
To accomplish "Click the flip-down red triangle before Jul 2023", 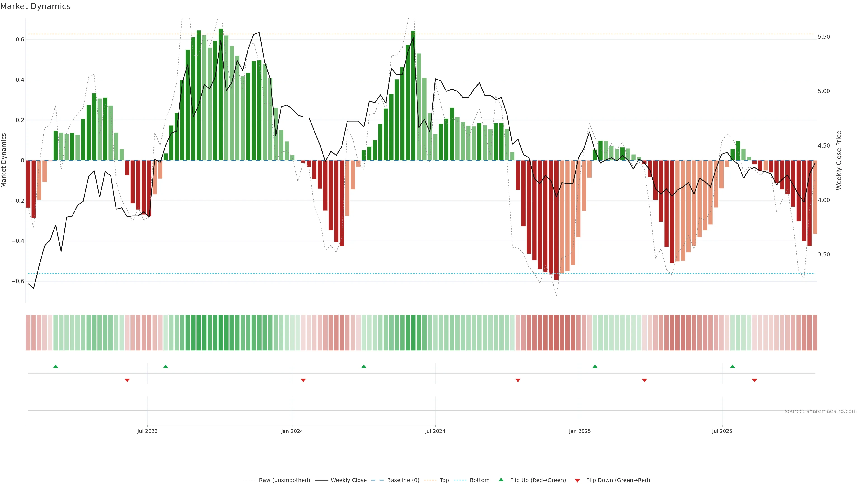I will [127, 380].
